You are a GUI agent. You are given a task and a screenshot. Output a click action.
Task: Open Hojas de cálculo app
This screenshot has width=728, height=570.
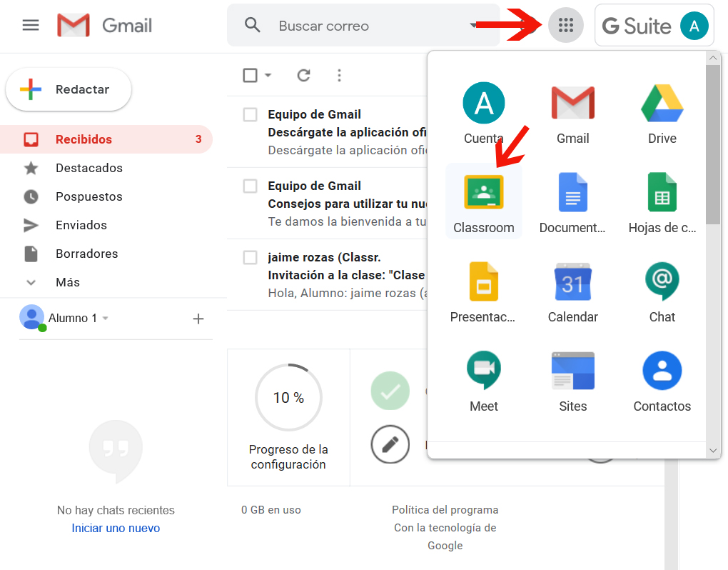pyautogui.click(x=662, y=202)
